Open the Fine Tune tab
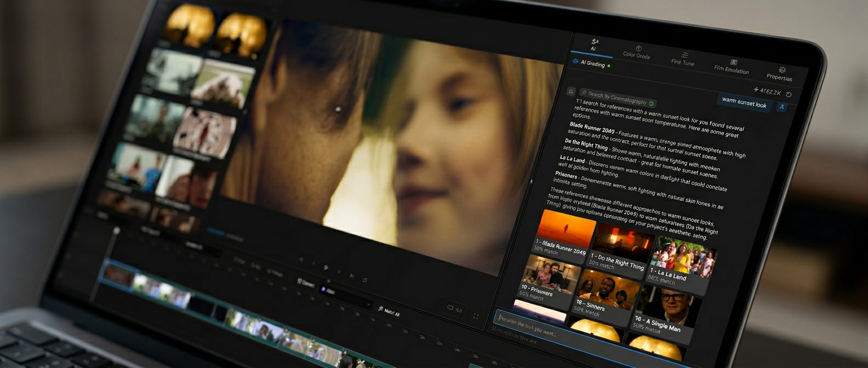868x368 pixels. [x=683, y=59]
